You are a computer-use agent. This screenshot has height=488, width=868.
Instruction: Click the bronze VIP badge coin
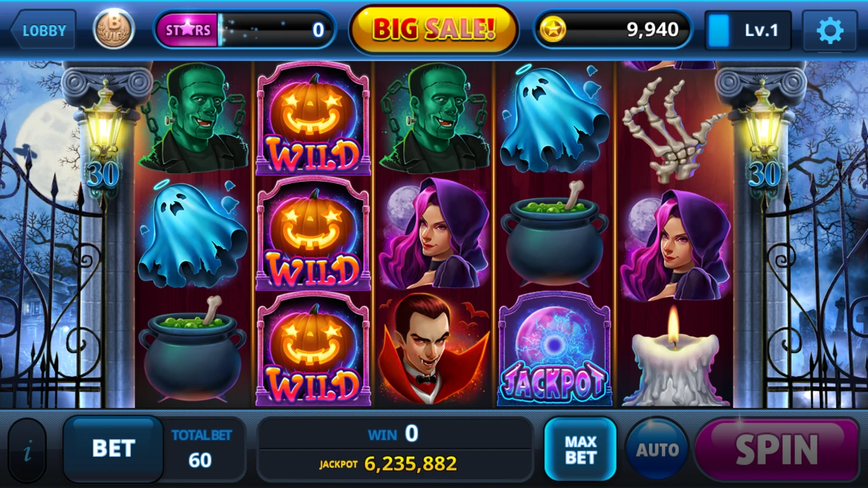(114, 29)
